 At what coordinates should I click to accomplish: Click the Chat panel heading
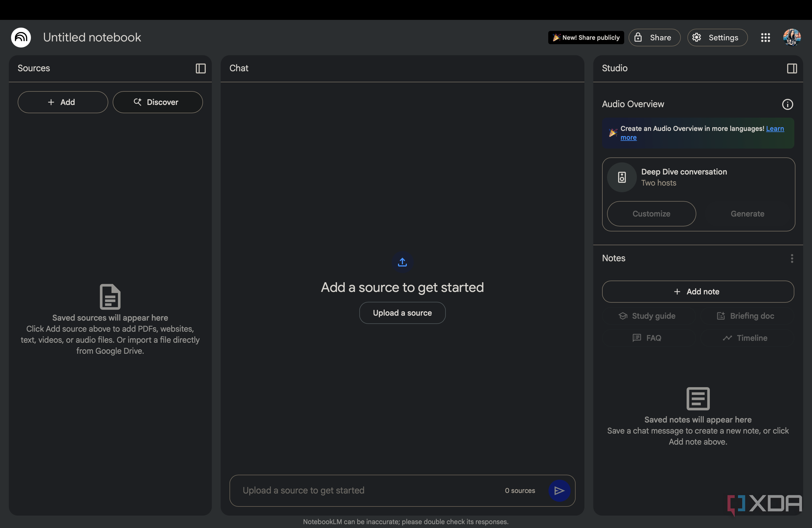tap(239, 68)
